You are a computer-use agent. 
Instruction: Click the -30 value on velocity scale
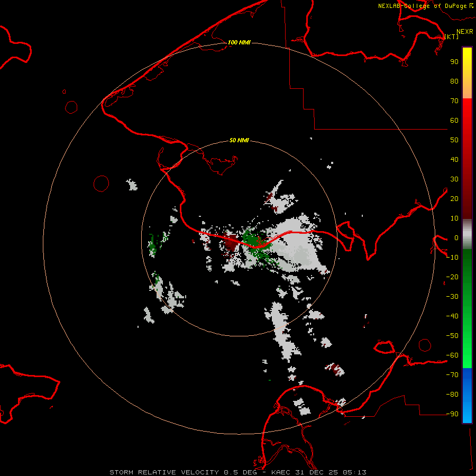click(x=452, y=297)
